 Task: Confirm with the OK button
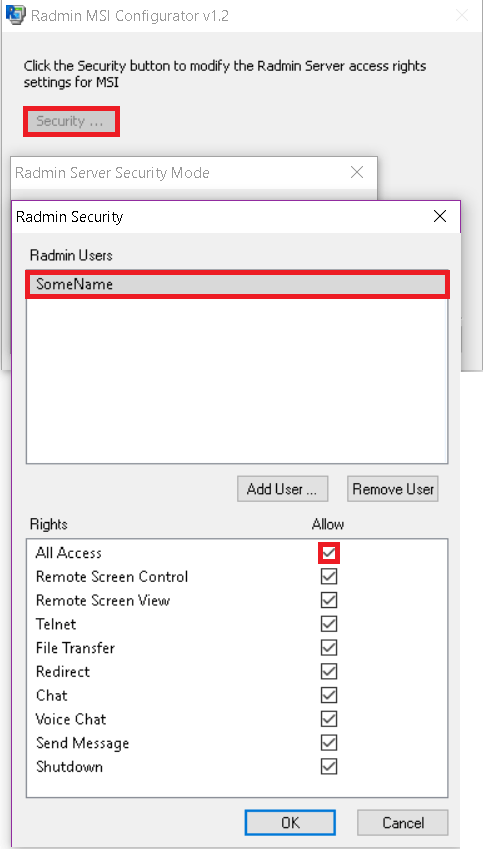click(x=290, y=822)
